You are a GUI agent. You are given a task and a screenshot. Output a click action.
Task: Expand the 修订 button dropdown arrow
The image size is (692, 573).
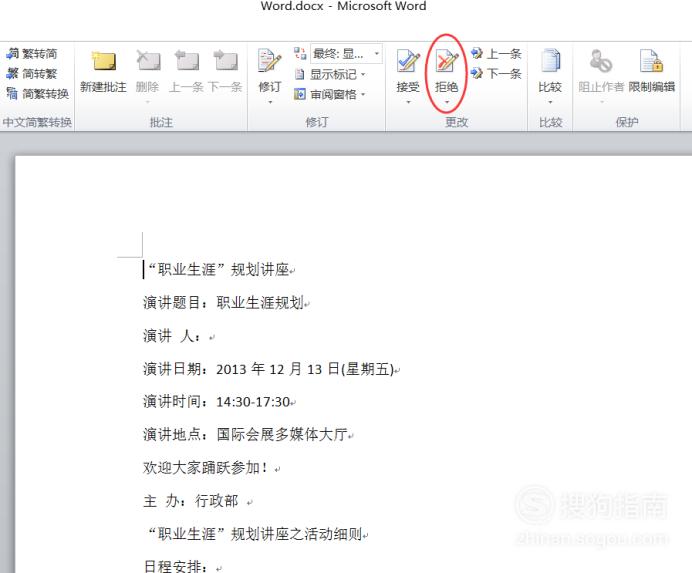click(x=270, y=102)
